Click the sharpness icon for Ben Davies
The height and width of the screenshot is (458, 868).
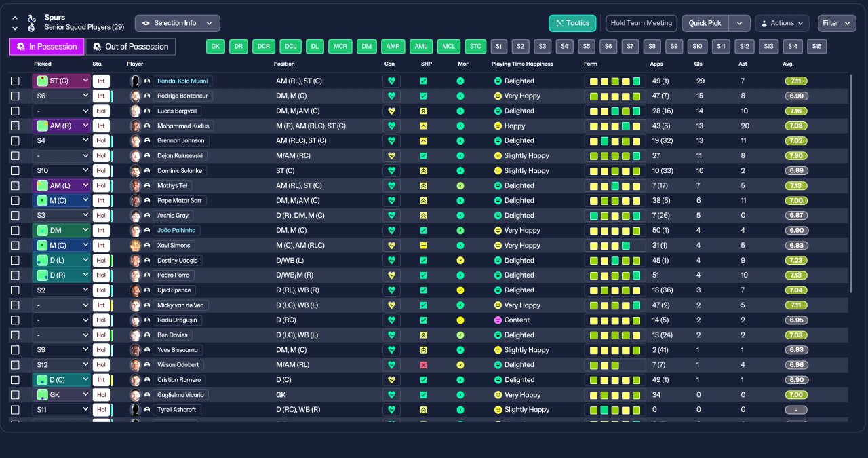[423, 335]
